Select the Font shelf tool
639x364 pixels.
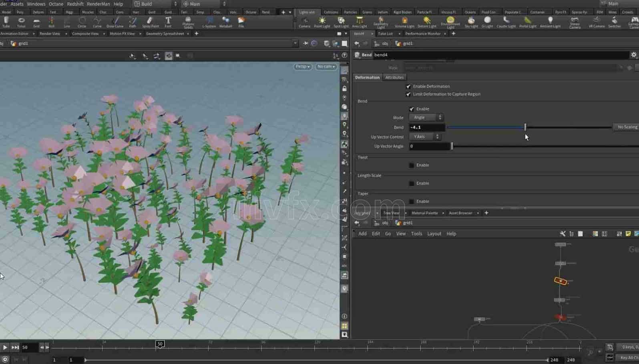[168, 22]
